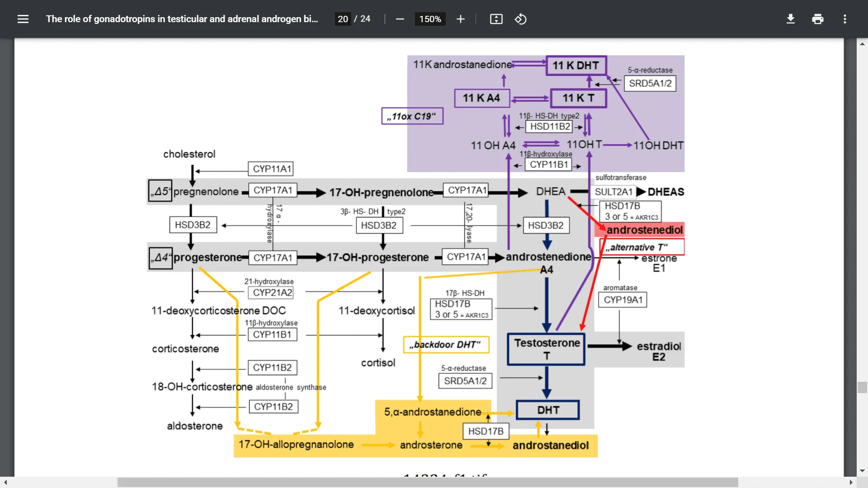Image resolution: width=868 pixels, height=488 pixels.
Task: Click the 'androsterone' text
Action: [431, 445]
